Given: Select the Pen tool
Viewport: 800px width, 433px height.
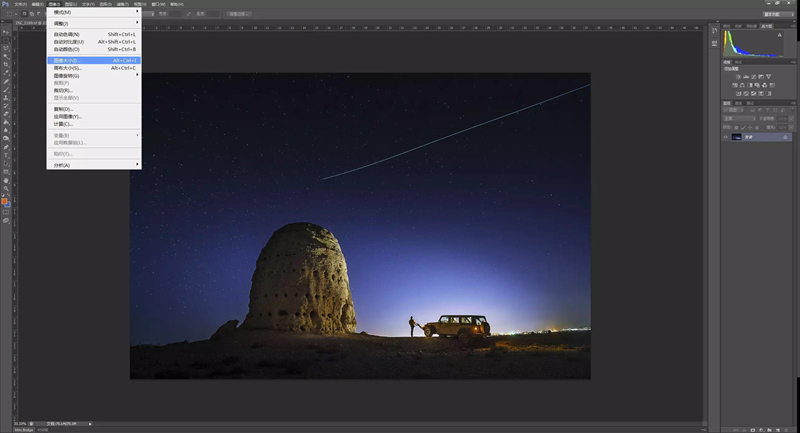Looking at the screenshot, I should [x=6, y=147].
